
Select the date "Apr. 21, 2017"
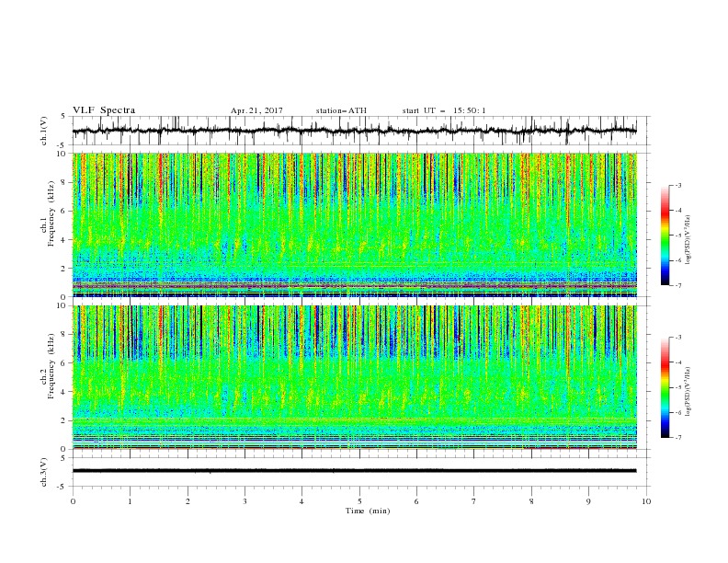coord(256,110)
